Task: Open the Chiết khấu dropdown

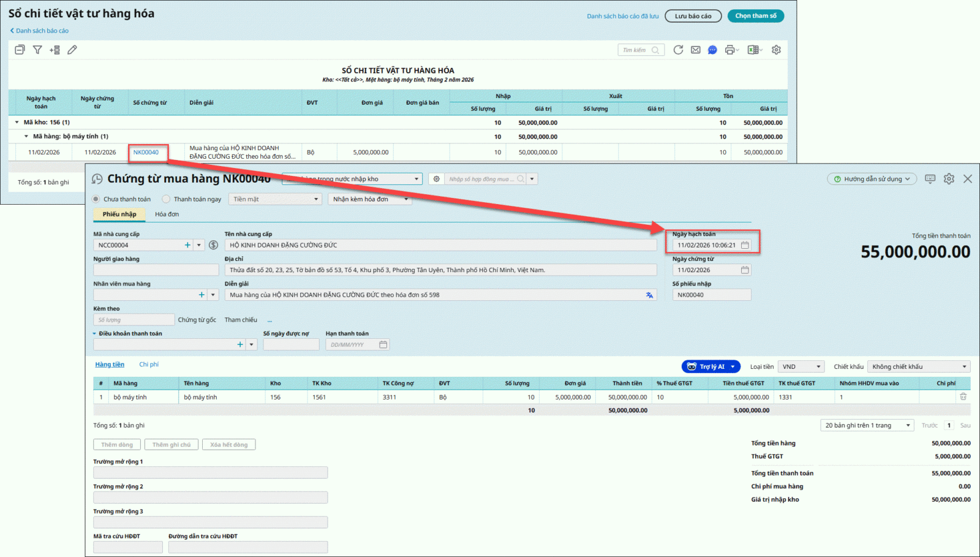Action: pos(918,366)
